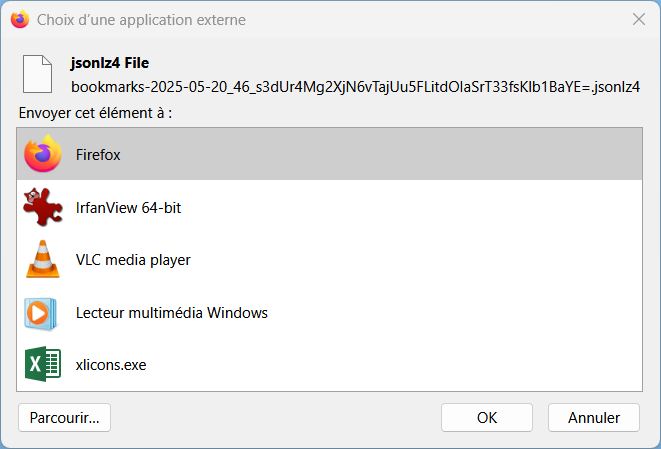661x449 pixels.
Task: Cancel using the Annuler button
Action: pyautogui.click(x=594, y=417)
